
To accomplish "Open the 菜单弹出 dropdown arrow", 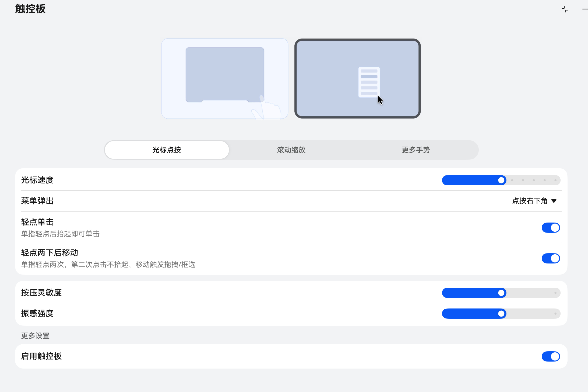I will [x=554, y=201].
